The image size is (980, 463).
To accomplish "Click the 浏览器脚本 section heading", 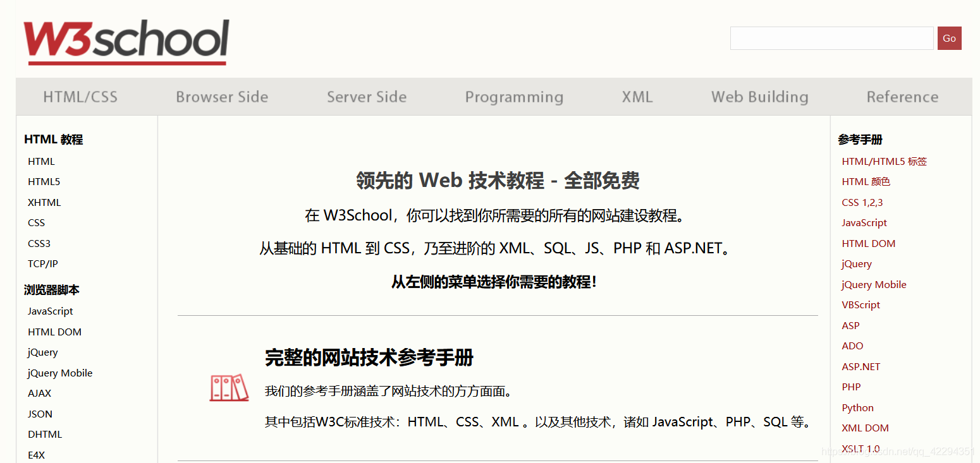I will pos(52,290).
